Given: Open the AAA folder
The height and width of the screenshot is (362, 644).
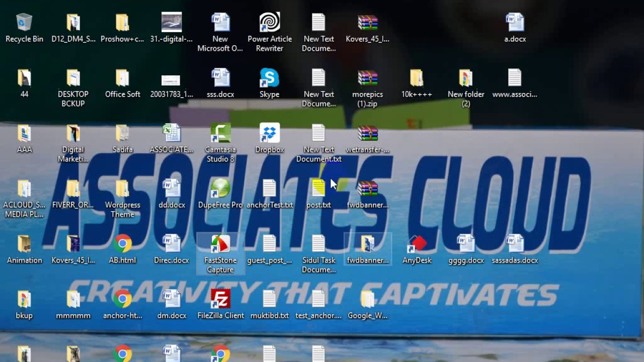Looking at the screenshot, I should [24, 139].
